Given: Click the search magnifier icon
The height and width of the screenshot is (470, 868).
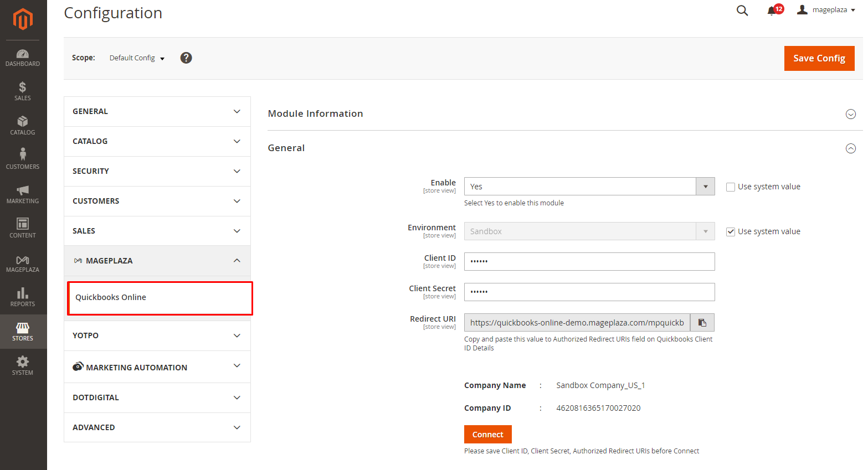Looking at the screenshot, I should (x=742, y=11).
